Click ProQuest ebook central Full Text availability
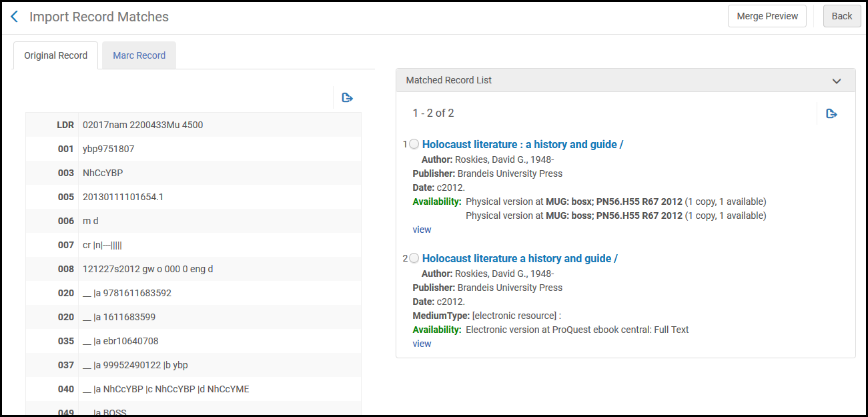This screenshot has height=417, width=868. tap(577, 330)
